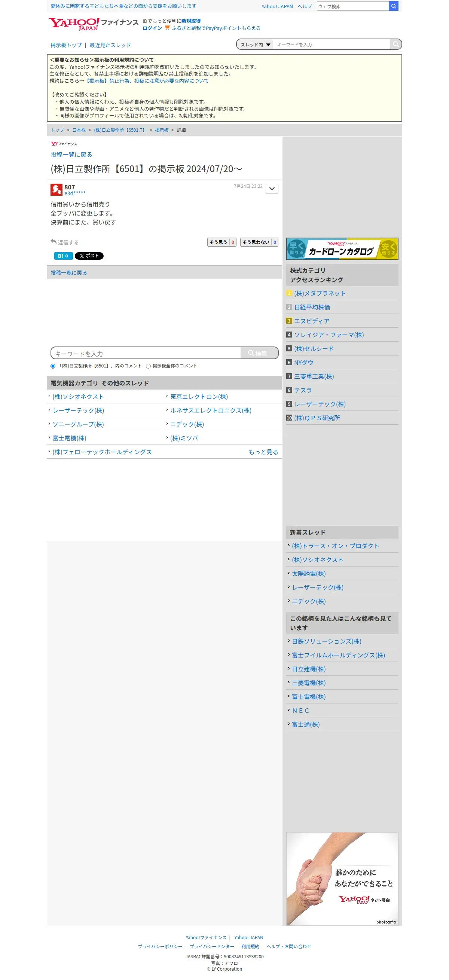This screenshot has height=980, width=449.
Task: Open ranking item ソレイジア・ファーマ(株)
Action: 329,335
